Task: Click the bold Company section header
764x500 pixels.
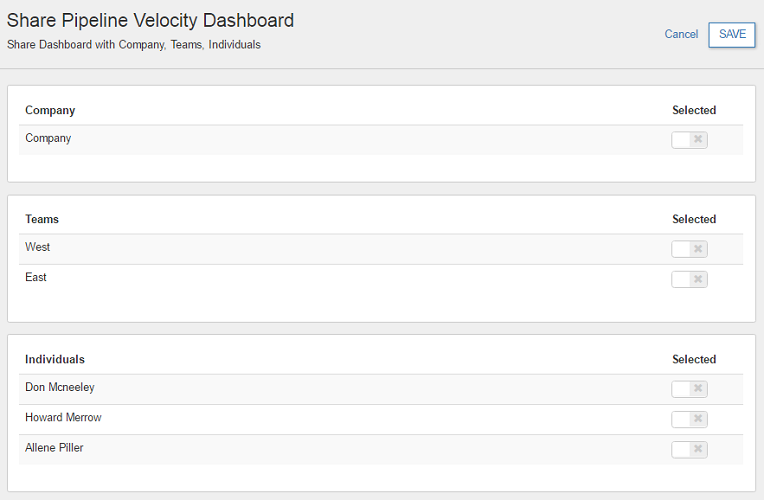Action: 50,110
